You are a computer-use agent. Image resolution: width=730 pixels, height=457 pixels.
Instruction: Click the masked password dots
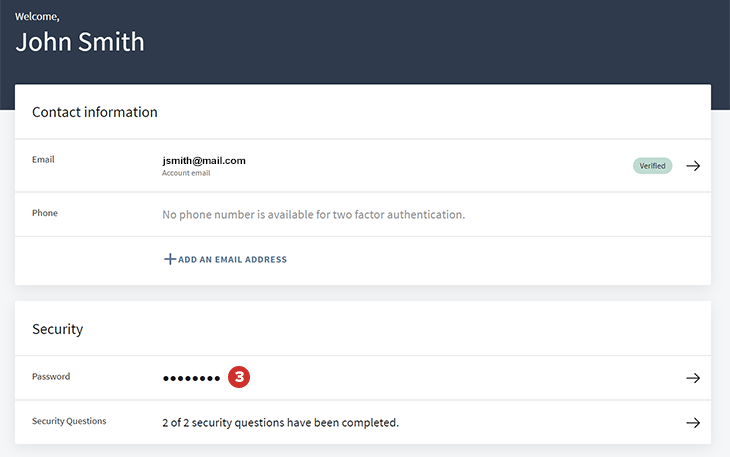click(x=191, y=378)
